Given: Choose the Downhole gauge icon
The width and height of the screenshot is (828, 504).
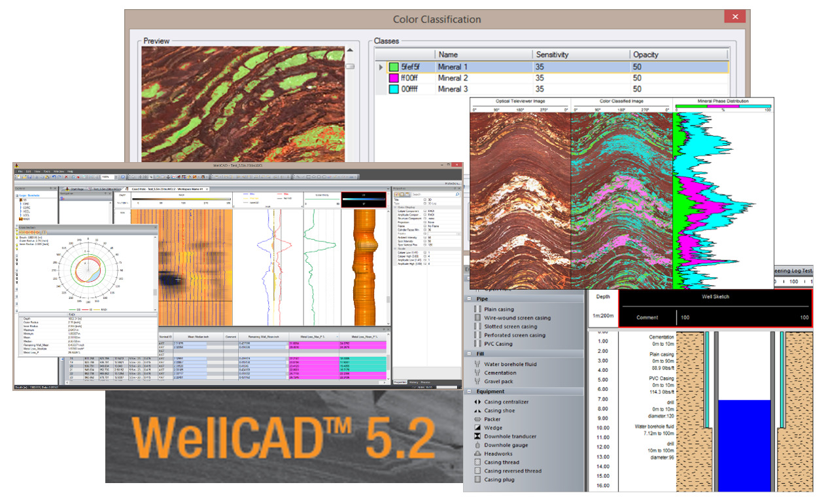Looking at the screenshot, I should (477, 445).
